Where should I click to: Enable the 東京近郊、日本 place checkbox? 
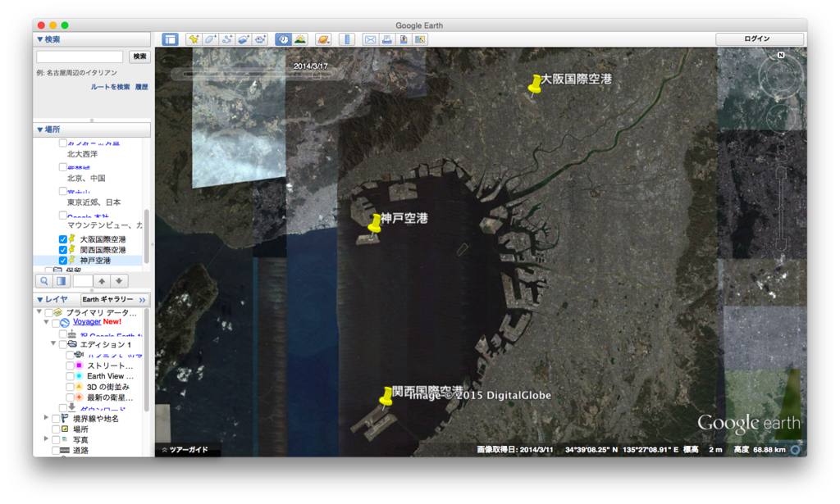[62, 192]
